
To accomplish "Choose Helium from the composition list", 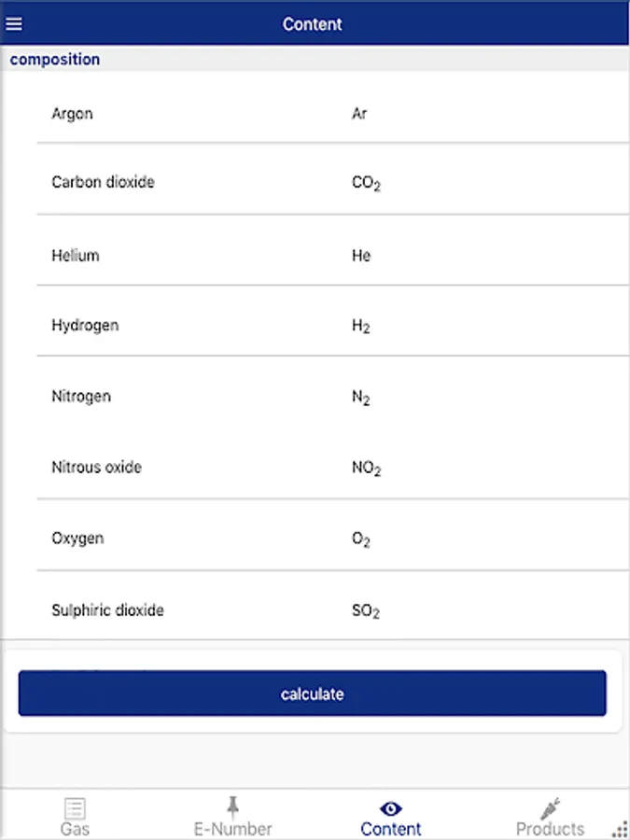I will coord(315,255).
